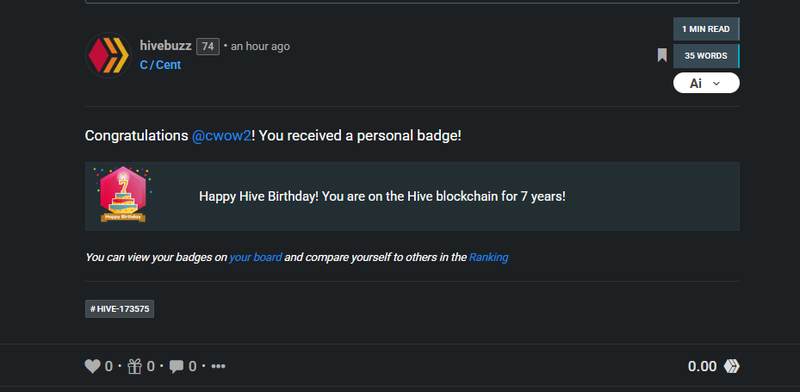Open the Ranking link
This screenshot has height=392, width=800.
click(x=488, y=257)
